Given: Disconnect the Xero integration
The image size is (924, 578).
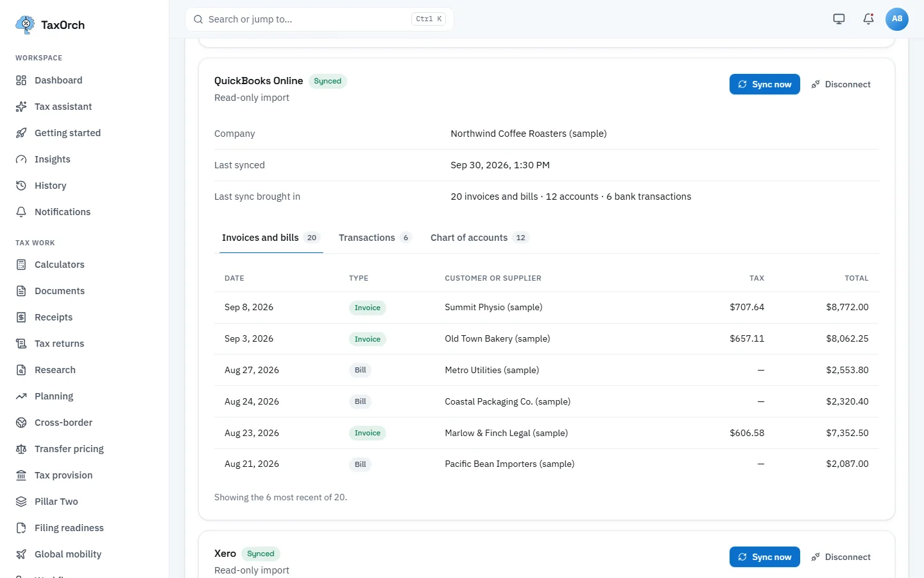Looking at the screenshot, I should click(x=841, y=557).
